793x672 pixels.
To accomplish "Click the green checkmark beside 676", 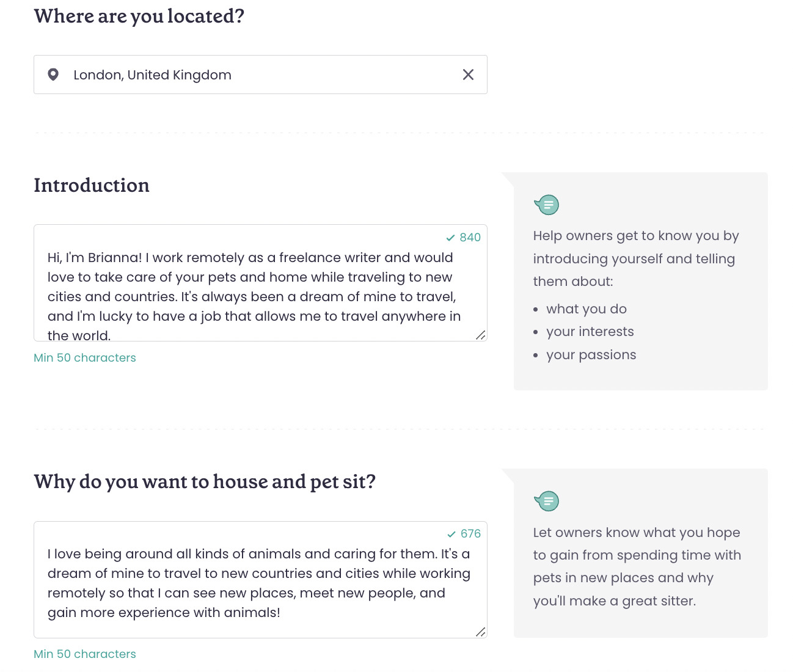I will pyautogui.click(x=451, y=534).
